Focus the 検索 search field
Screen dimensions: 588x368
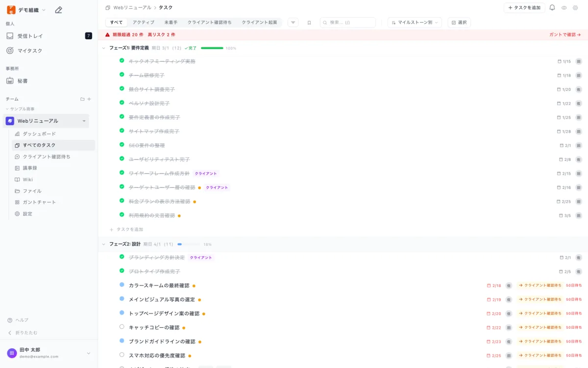348,23
